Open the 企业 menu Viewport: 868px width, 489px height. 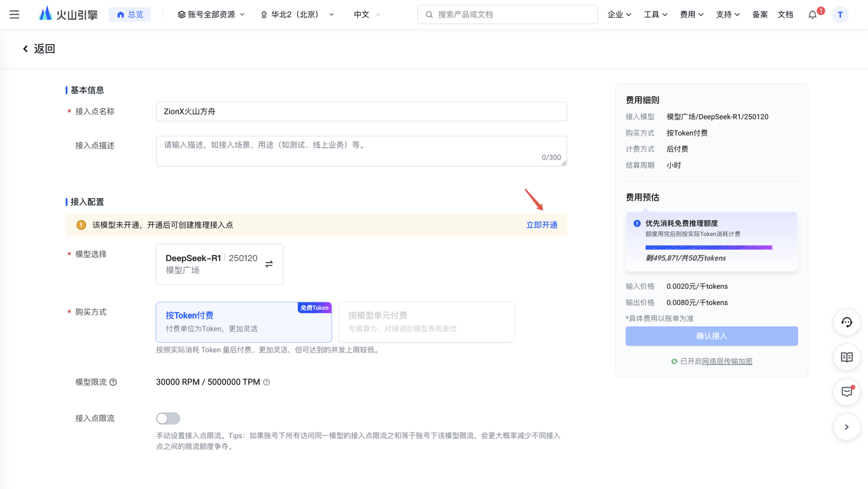tap(619, 14)
